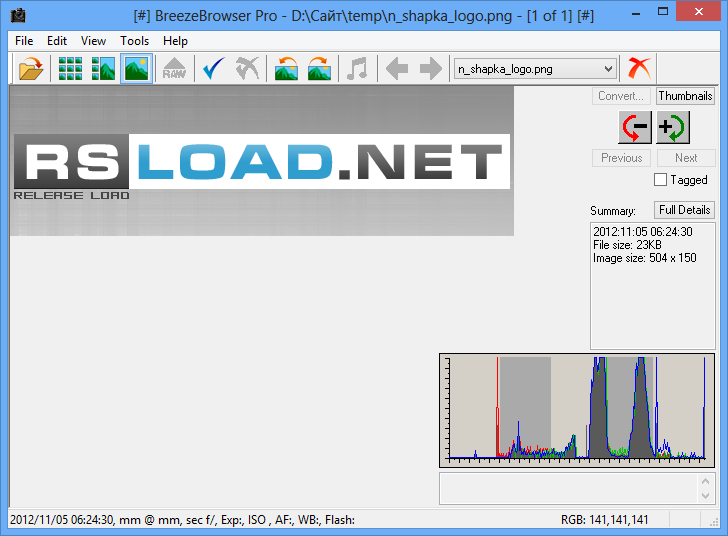Image resolution: width=728 pixels, height=536 pixels.
Task: Open the Edit menu
Action: [x=57, y=41]
